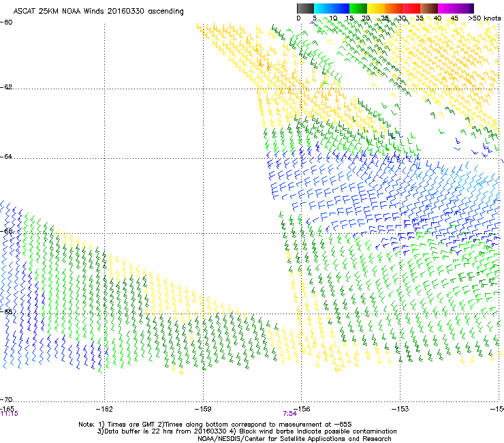Click longitude label '-159'
The width and height of the screenshot is (504, 443).
tap(203, 409)
